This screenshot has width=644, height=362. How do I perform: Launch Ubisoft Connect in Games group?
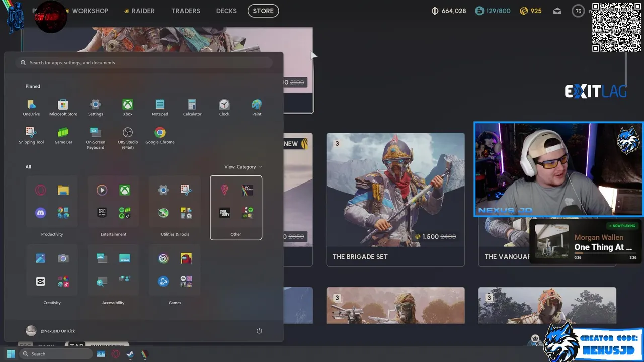(x=164, y=258)
